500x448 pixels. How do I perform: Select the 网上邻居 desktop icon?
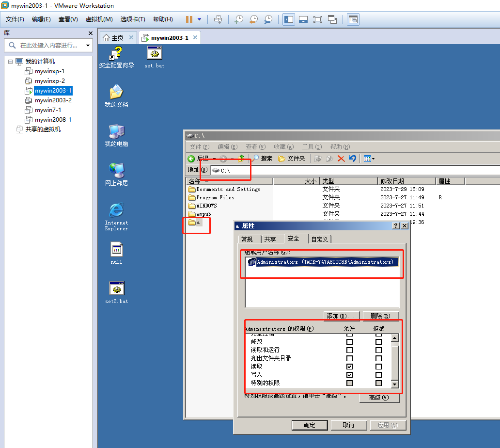click(x=116, y=175)
